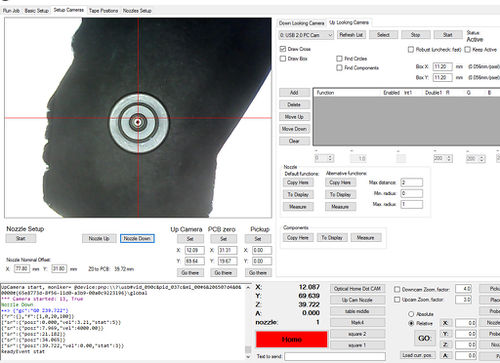This screenshot has width=500, height=363.
Task: Switch to the Down Looking Camera tab
Action: tap(301, 23)
